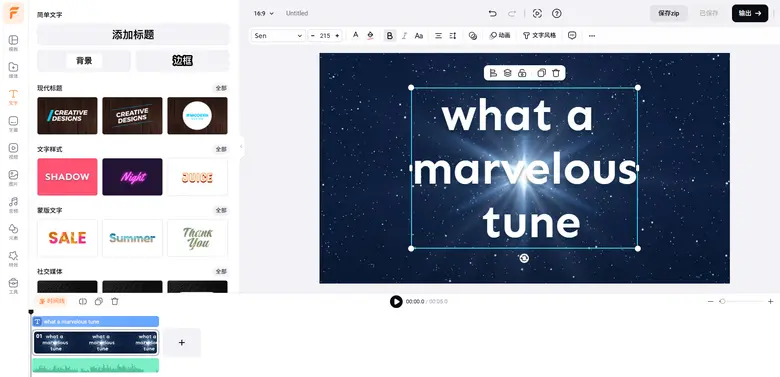This screenshot has width=780, height=377.
Task: Open the Subtitle panel in sidebar
Action: coord(13,123)
